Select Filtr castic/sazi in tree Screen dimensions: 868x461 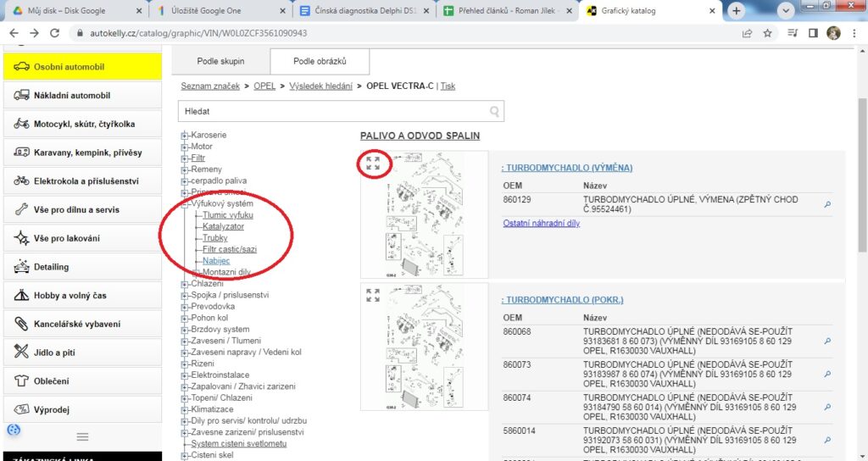(x=230, y=249)
